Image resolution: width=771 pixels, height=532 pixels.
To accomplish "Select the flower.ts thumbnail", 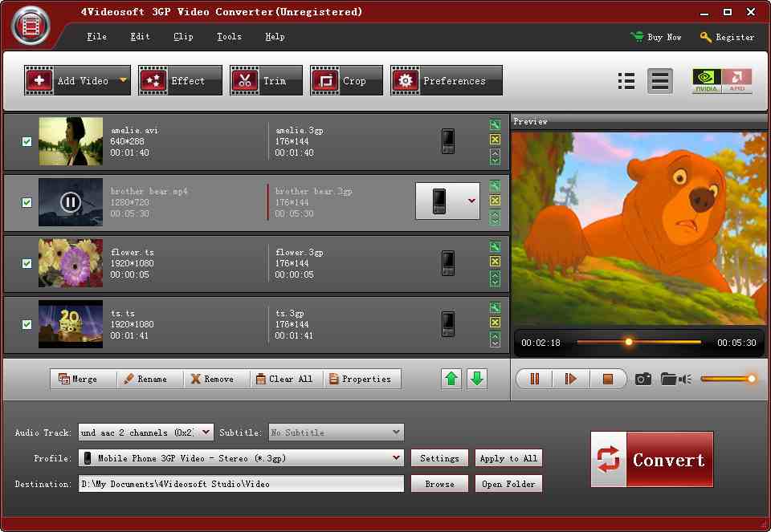I will point(71,263).
